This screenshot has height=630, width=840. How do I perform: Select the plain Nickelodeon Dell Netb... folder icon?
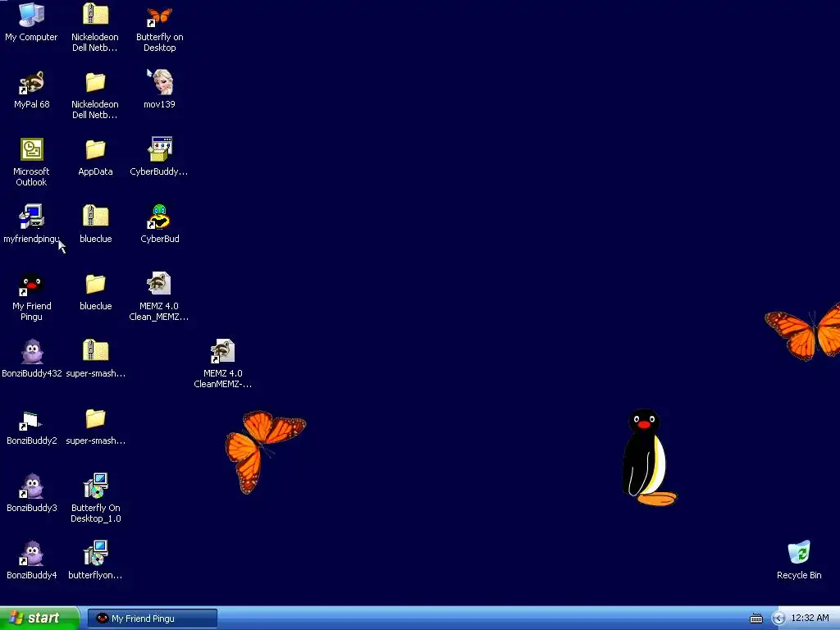pyautogui.click(x=95, y=83)
